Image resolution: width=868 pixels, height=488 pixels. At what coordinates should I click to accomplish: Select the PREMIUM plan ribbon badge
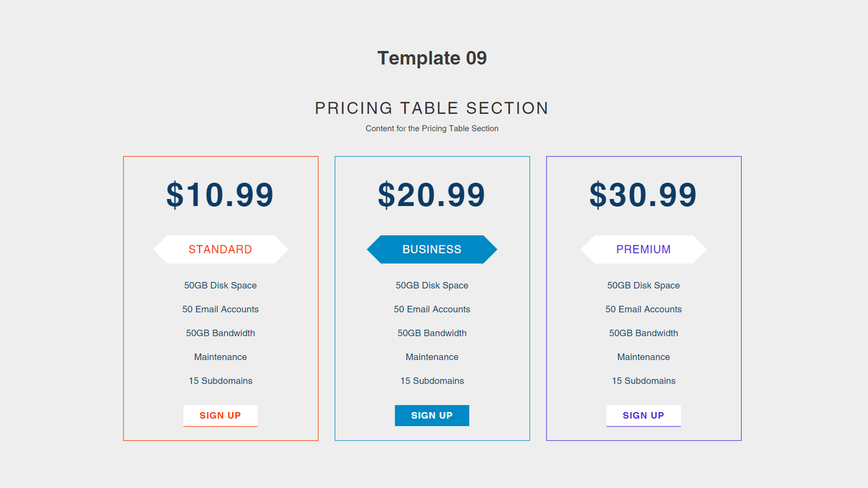(x=643, y=249)
